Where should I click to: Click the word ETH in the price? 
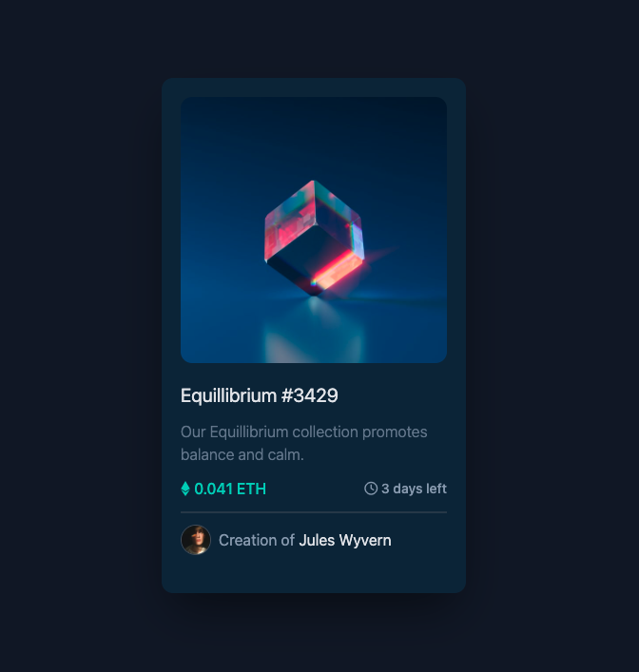[x=252, y=489]
